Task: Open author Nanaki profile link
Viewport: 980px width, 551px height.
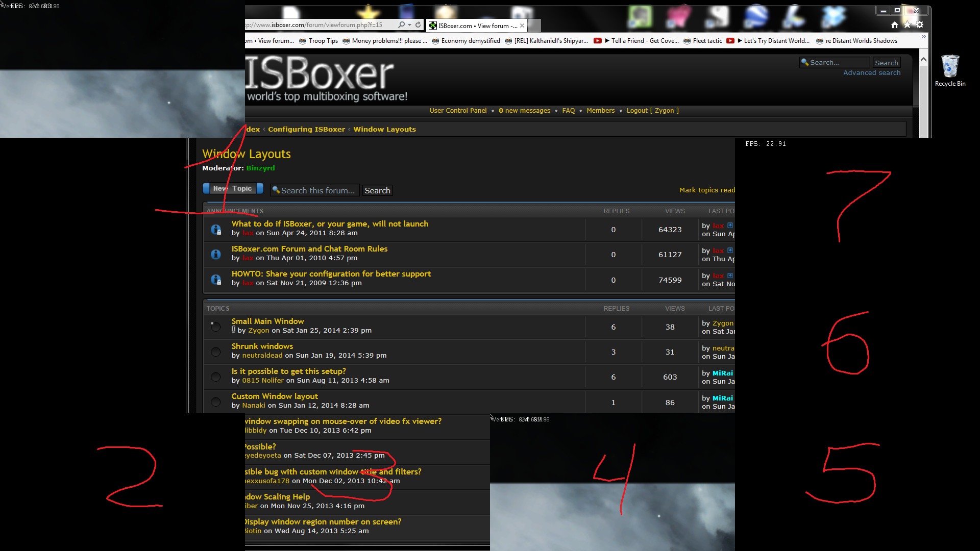Action: pyautogui.click(x=254, y=406)
